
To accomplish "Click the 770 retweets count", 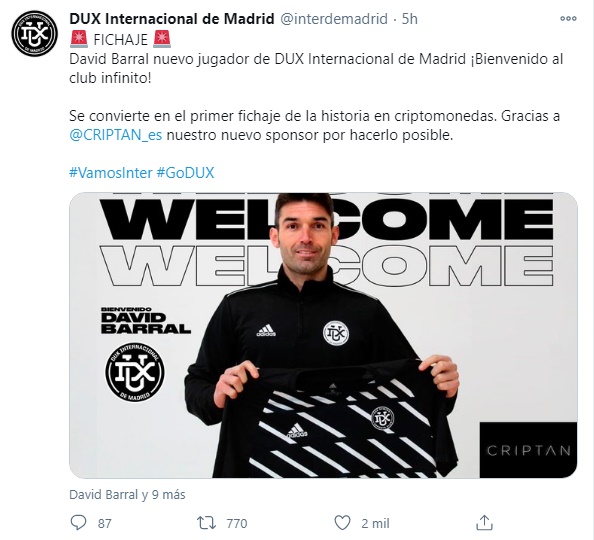I will click(x=237, y=523).
